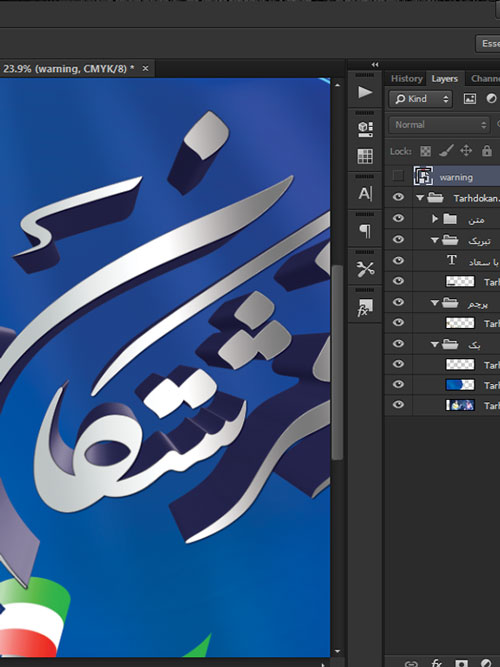The height and width of the screenshot is (667, 500).
Task: Hide the blue gradient thumbnail layer eye
Action: click(x=398, y=384)
